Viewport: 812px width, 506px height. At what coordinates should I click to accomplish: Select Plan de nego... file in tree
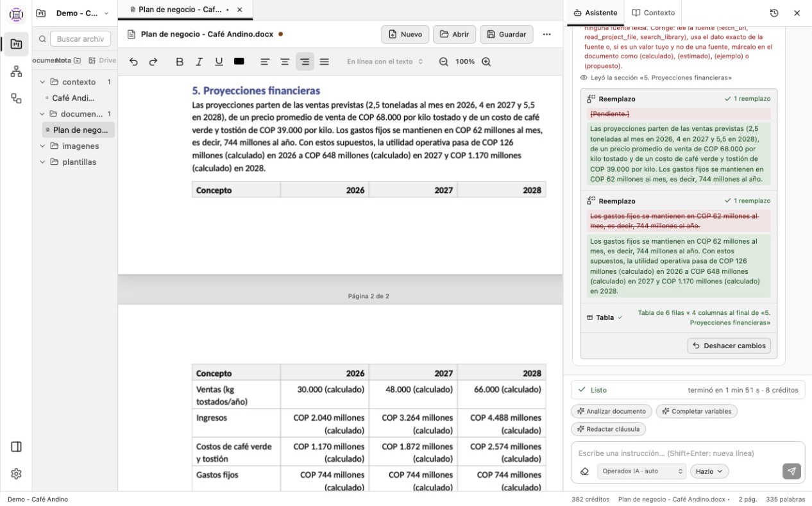click(x=78, y=130)
